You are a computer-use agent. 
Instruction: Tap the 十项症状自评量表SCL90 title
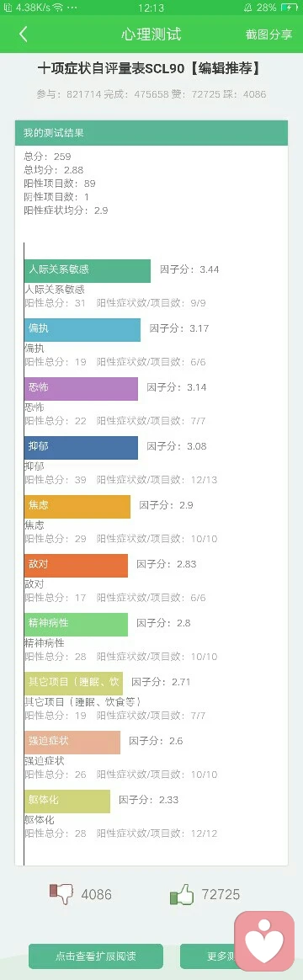[x=149, y=69]
